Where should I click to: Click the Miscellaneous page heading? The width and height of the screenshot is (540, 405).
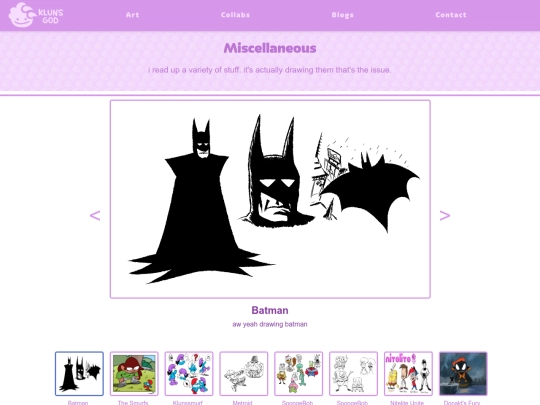[270, 48]
